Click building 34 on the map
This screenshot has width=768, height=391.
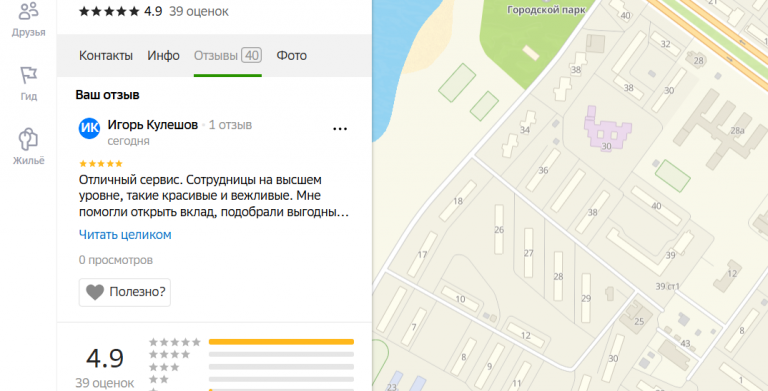525,130
